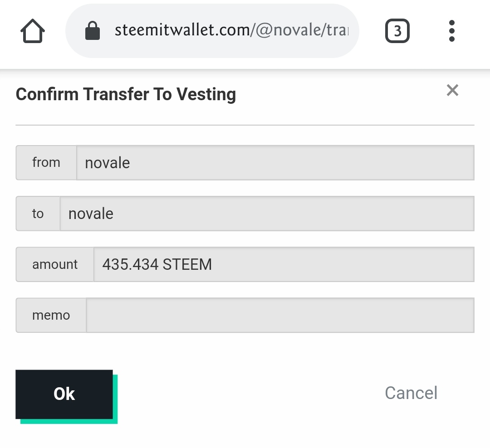This screenshot has width=490, height=448.
Task: Open the browser three-dot overflow menu
Action: 451,31
